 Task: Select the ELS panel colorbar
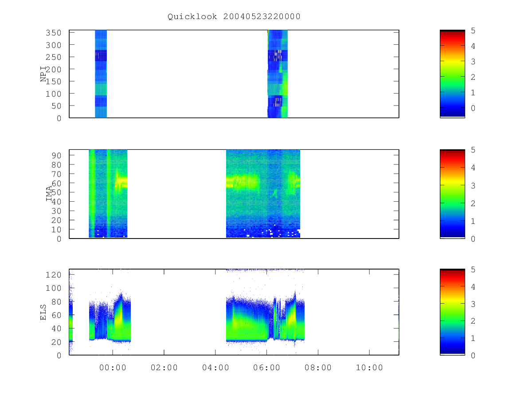[452, 312]
